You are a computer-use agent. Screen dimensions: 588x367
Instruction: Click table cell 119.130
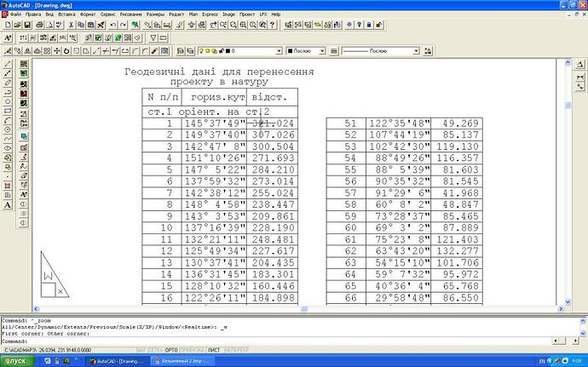[457, 146]
